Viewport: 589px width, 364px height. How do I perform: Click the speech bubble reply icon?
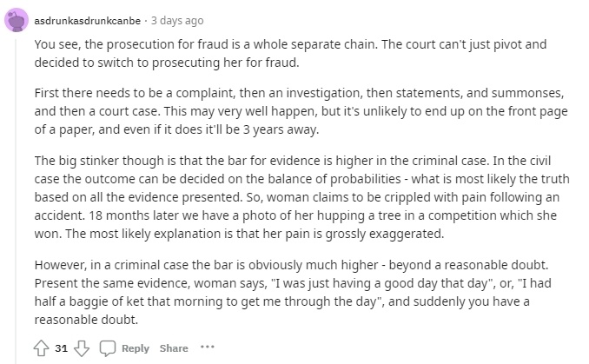(x=108, y=348)
